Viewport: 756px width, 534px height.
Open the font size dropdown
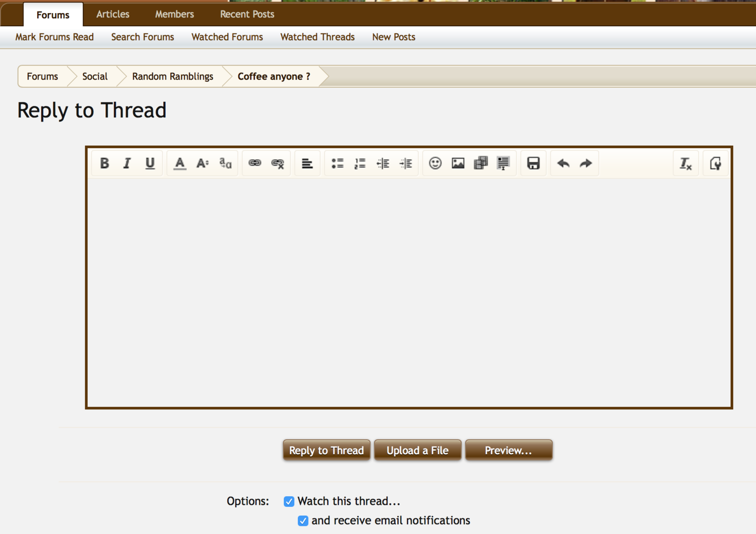[x=202, y=163]
